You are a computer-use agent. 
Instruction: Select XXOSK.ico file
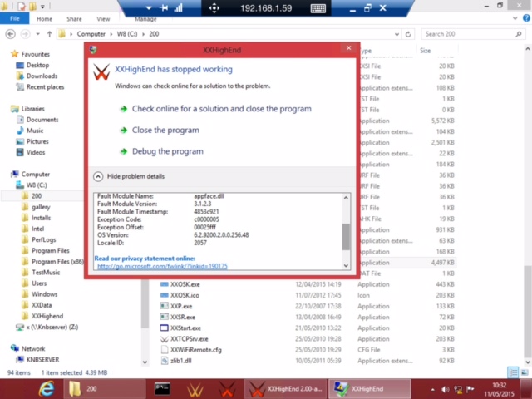coord(185,295)
